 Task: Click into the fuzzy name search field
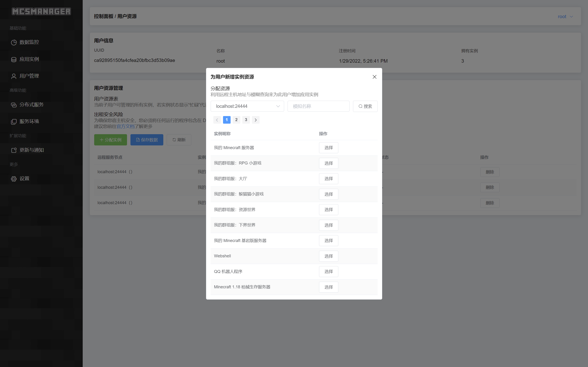click(x=318, y=106)
